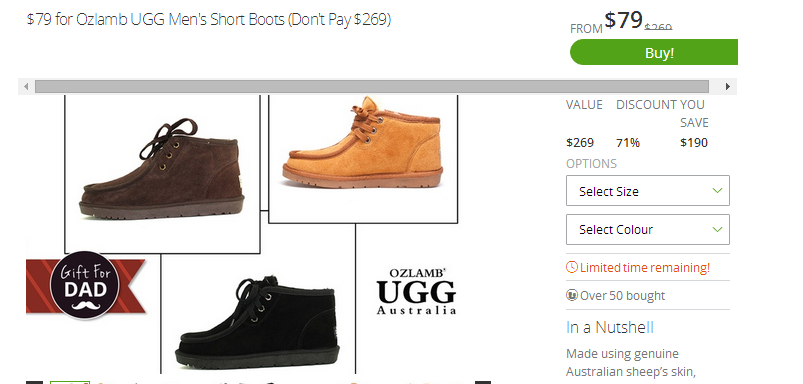Click the crossed-out $269 original price

(x=658, y=28)
